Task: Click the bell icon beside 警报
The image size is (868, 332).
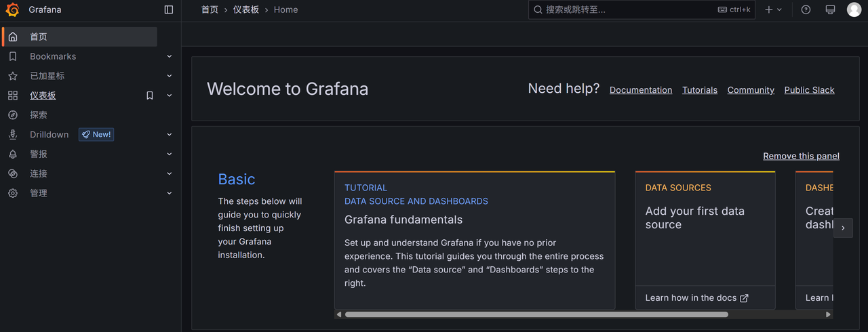Action: (x=13, y=154)
